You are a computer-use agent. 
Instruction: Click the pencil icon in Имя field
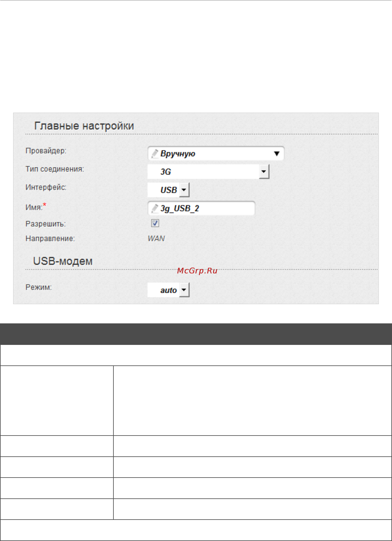pyautogui.click(x=155, y=208)
